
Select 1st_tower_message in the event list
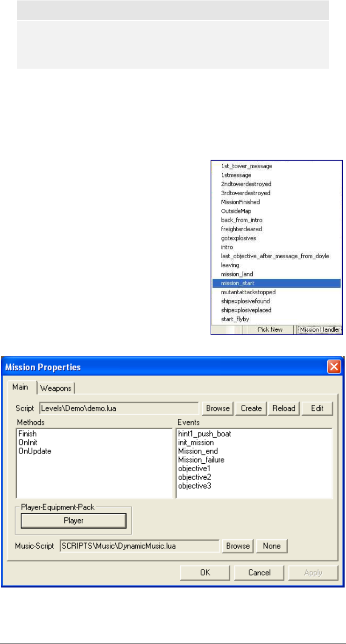click(x=247, y=166)
